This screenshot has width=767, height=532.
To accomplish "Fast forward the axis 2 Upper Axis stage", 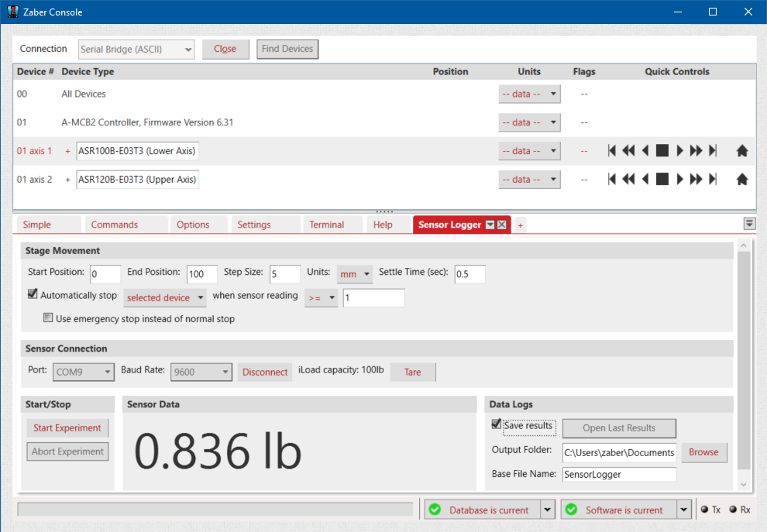I will point(696,180).
